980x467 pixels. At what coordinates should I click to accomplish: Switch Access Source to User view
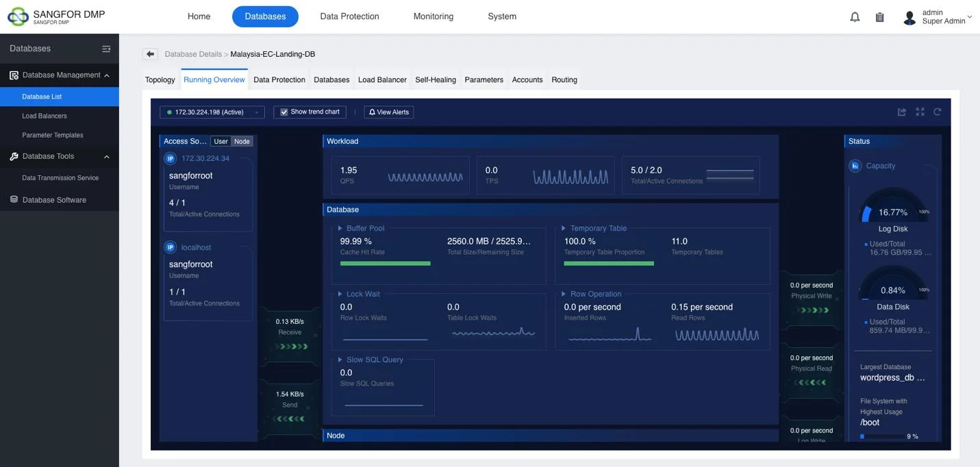pyautogui.click(x=221, y=142)
